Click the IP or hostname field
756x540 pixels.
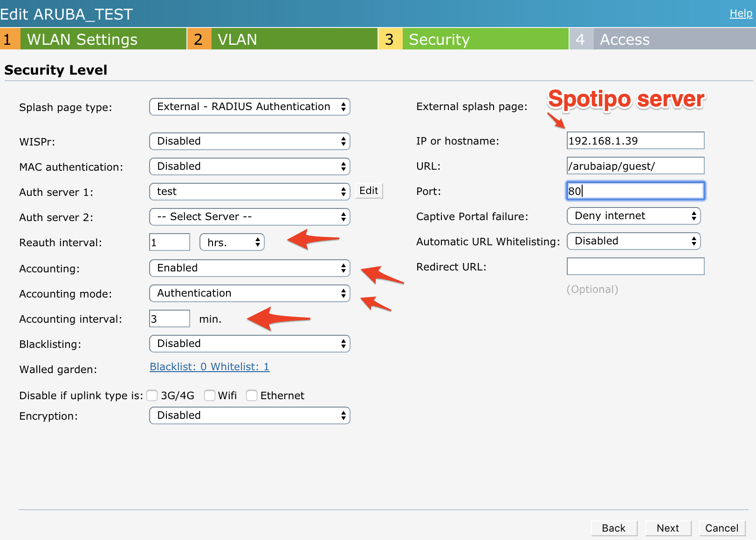(635, 140)
